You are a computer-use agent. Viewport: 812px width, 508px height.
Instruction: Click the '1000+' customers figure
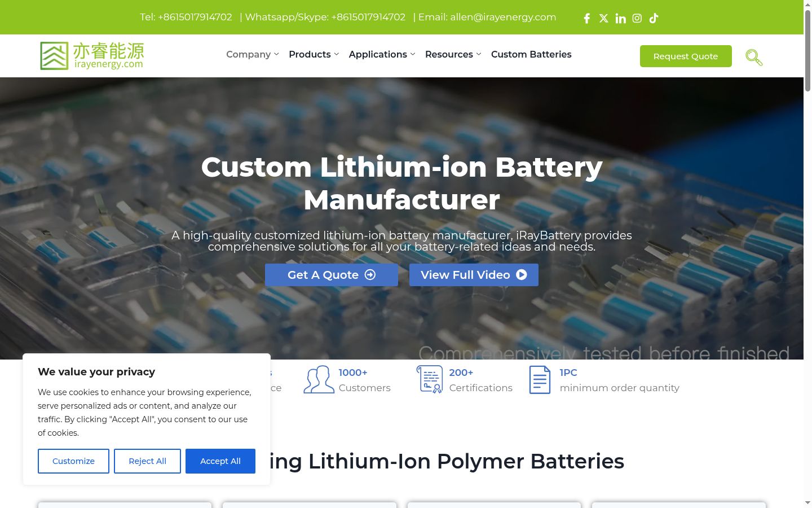coord(353,373)
